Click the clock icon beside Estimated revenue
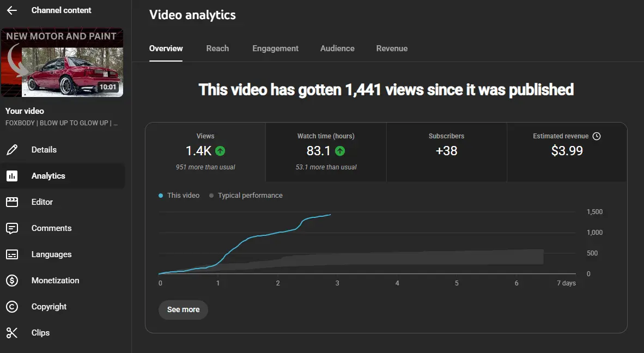This screenshot has width=644, height=353. click(597, 136)
